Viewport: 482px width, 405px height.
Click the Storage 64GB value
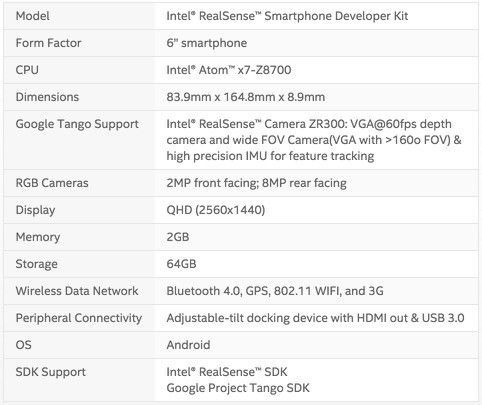point(181,264)
